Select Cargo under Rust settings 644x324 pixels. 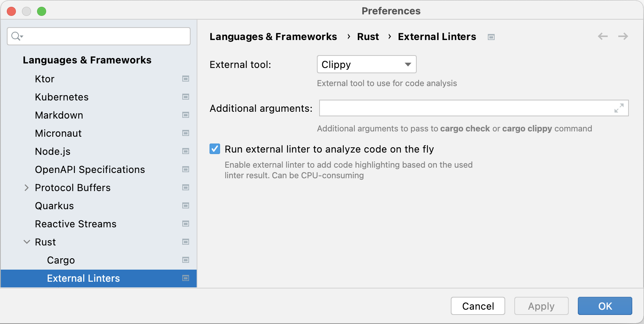[61, 260]
